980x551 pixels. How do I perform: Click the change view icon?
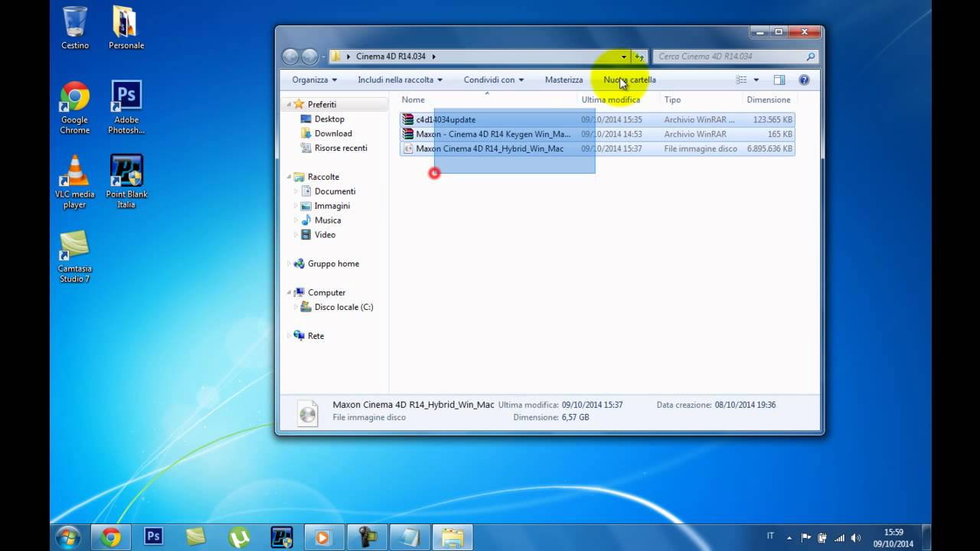pos(741,80)
